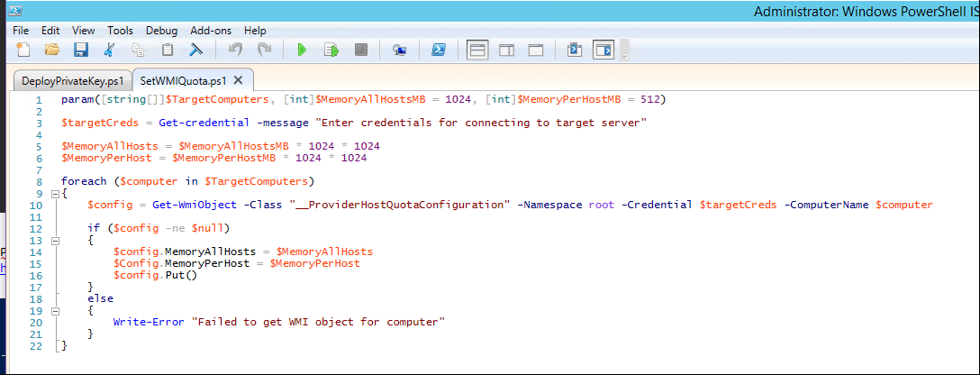Toggle Show Script Pane Top layout
This screenshot has height=375, width=980.
(477, 50)
